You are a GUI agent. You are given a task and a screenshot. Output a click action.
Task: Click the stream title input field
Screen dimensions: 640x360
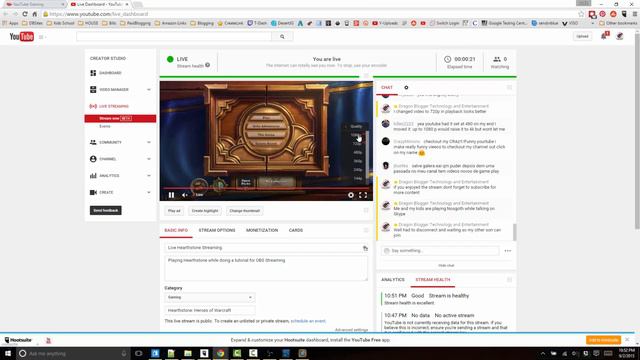266,248
